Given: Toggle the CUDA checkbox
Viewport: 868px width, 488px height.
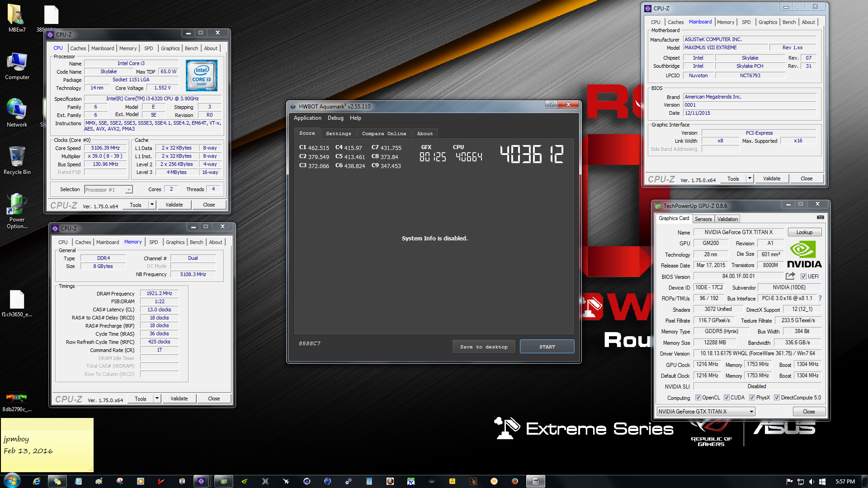Looking at the screenshot, I should 726,398.
